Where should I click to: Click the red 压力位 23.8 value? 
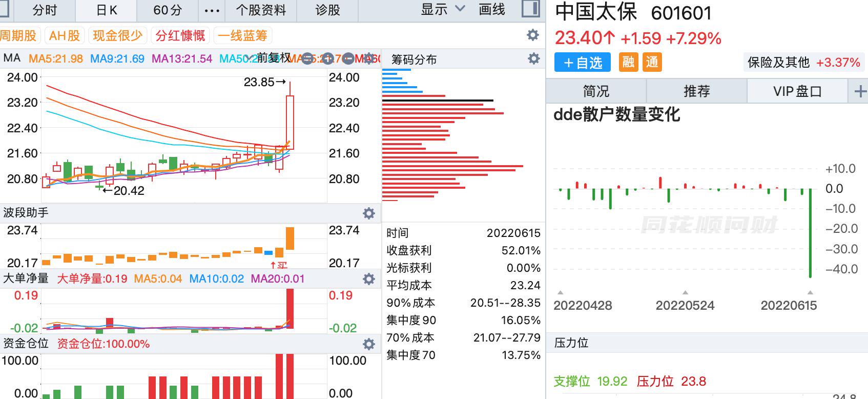point(694,382)
